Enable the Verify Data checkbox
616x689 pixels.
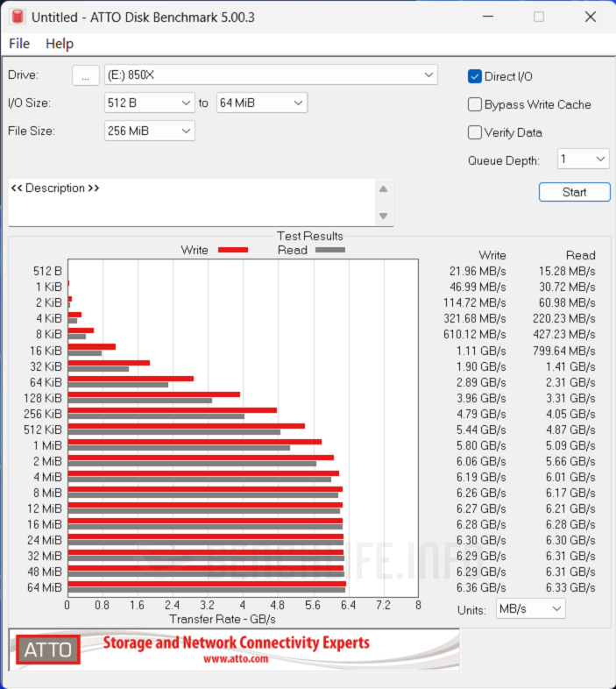(475, 132)
